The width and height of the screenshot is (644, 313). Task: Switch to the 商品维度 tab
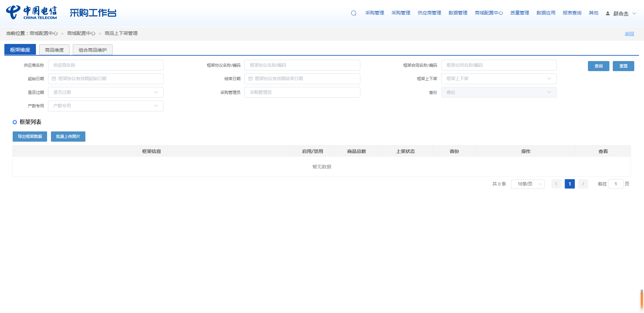coord(54,50)
